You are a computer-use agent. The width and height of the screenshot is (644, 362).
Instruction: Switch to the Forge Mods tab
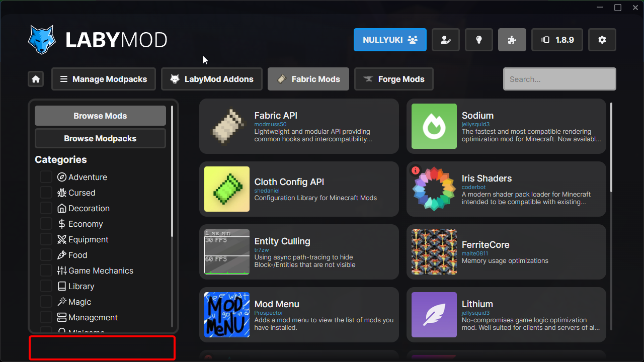(394, 79)
